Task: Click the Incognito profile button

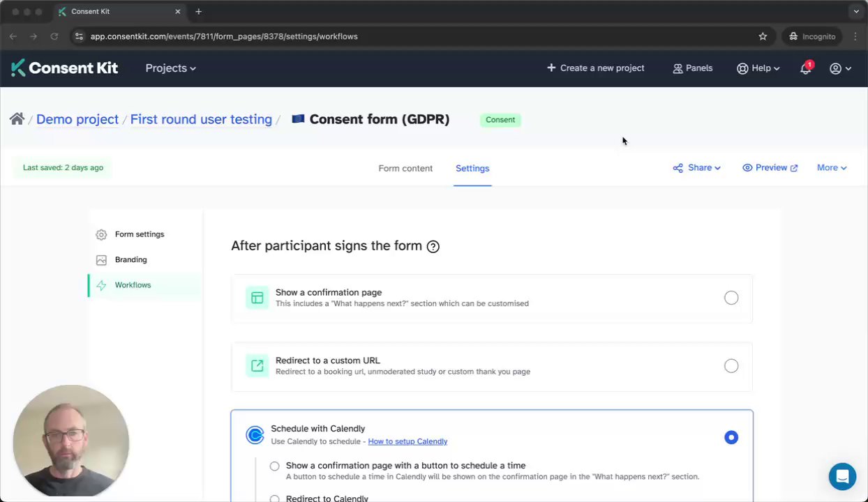Action: pyautogui.click(x=812, y=36)
